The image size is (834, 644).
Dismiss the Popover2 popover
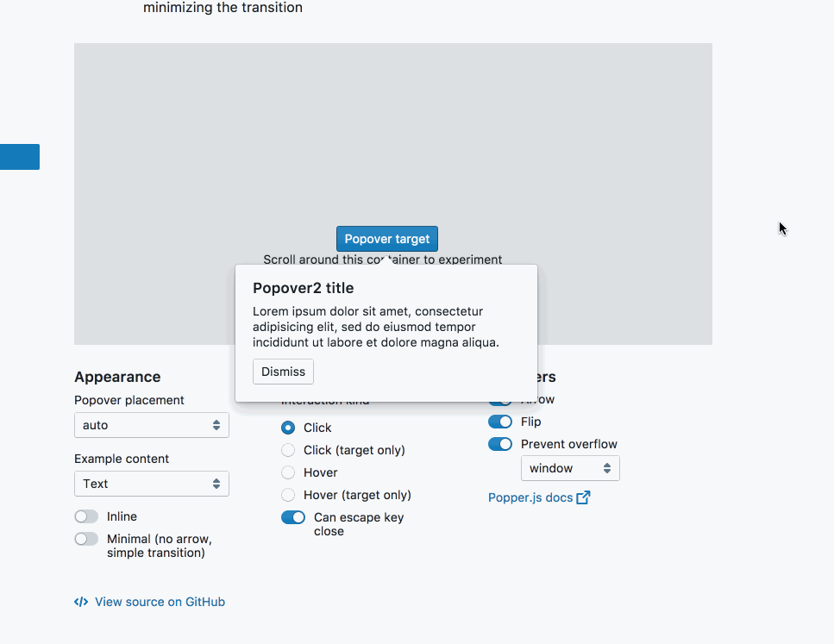pos(283,371)
